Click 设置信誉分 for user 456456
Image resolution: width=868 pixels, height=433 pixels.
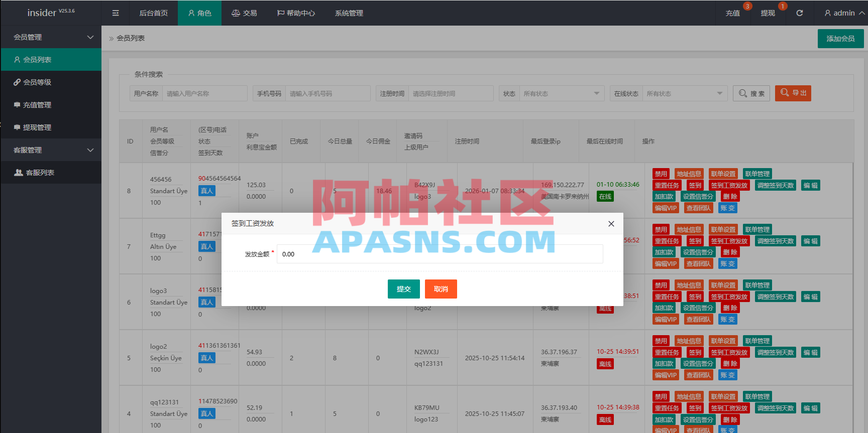698,197
